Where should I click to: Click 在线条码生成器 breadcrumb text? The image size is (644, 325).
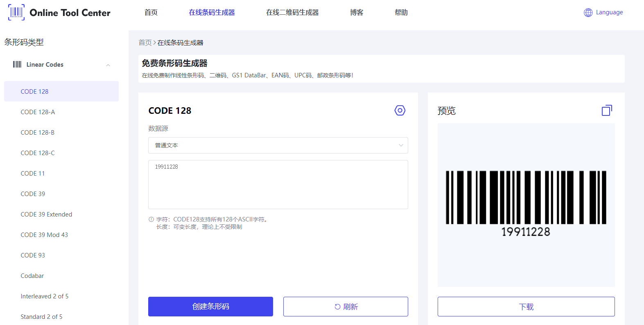click(180, 43)
